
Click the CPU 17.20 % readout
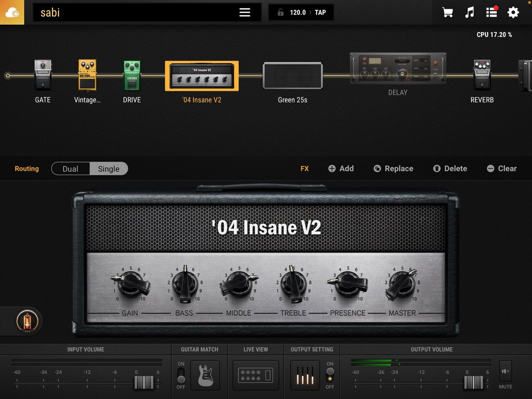pyautogui.click(x=494, y=35)
